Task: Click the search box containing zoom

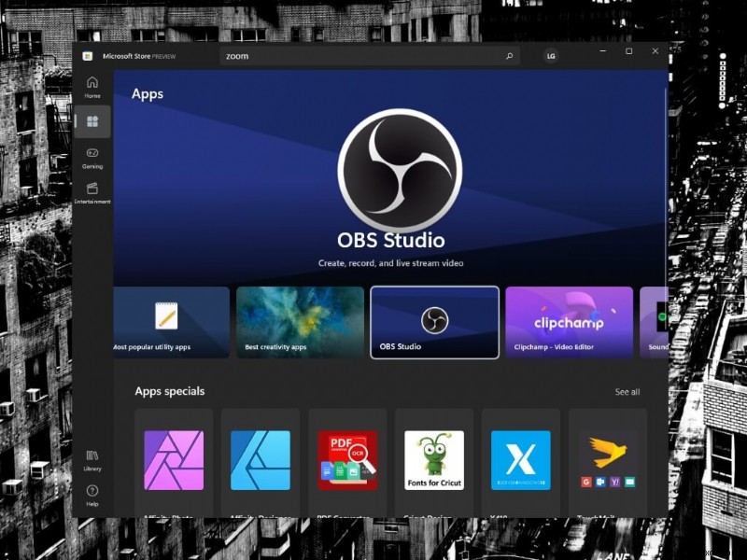Action: (370, 56)
